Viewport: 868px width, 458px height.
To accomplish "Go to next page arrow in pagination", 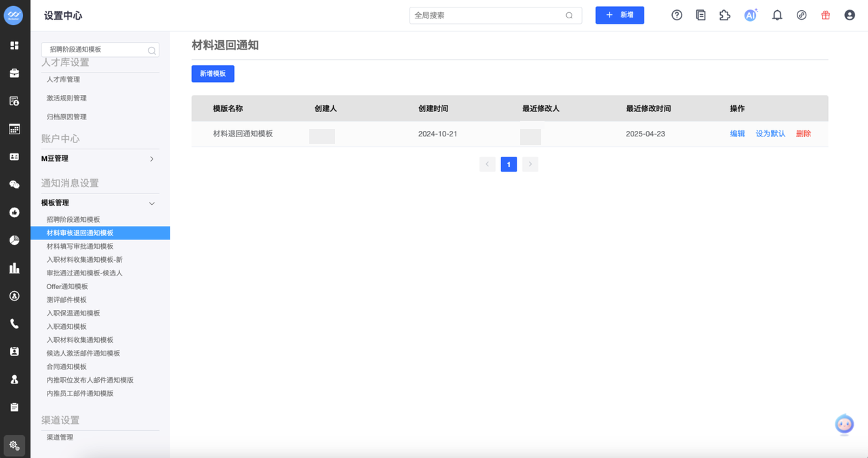I will click(530, 164).
